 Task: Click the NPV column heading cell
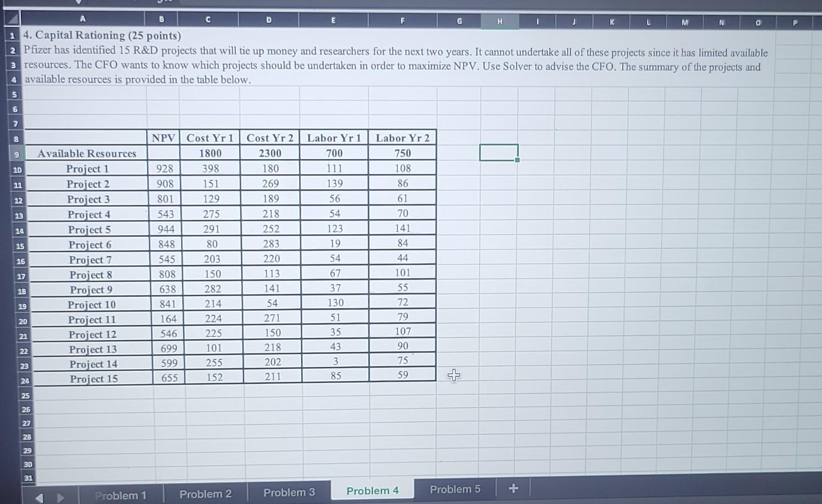(163, 138)
